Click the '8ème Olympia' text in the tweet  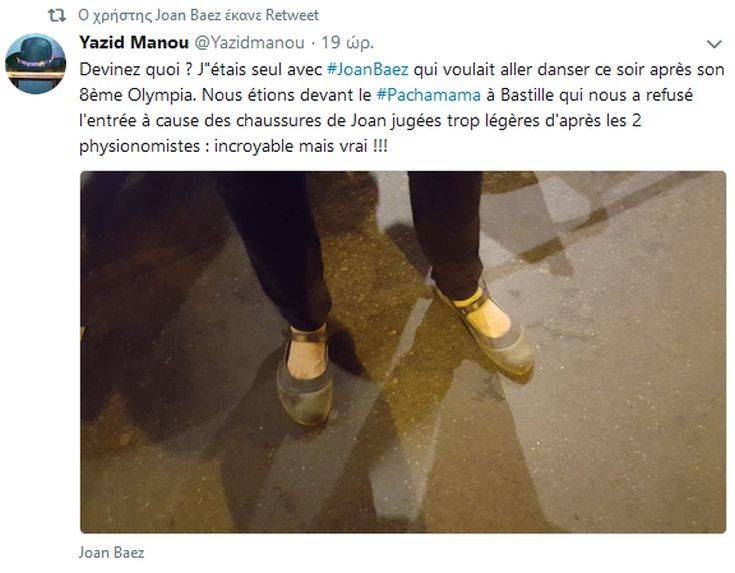[x=137, y=95]
